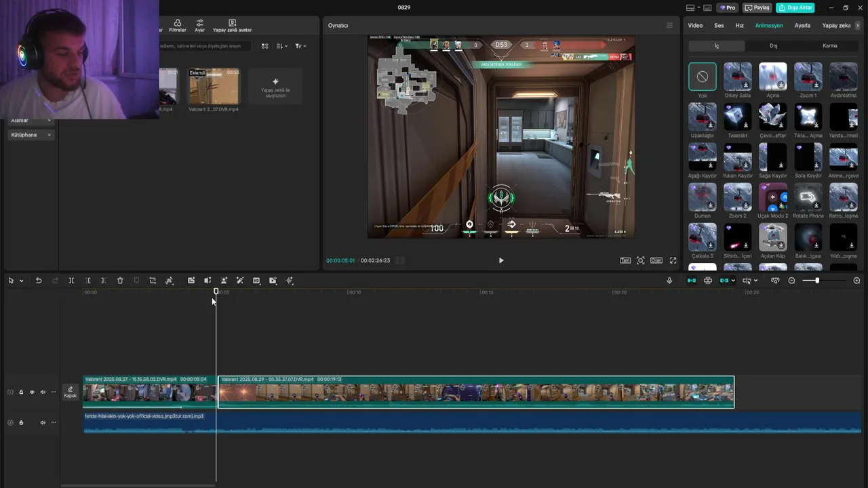Viewport: 868px width, 488px height.
Task: Click the trim left of playhead icon
Action: point(87,281)
